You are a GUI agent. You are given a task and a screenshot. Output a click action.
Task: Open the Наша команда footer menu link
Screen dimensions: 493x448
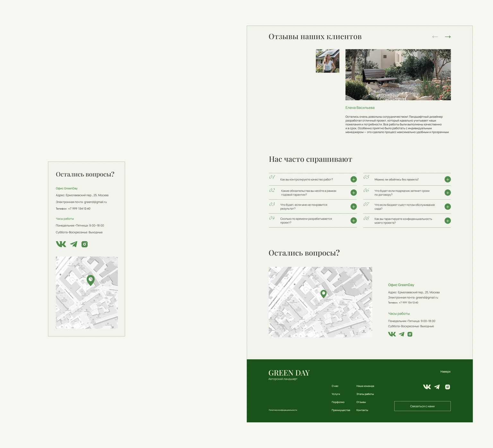(x=365, y=386)
